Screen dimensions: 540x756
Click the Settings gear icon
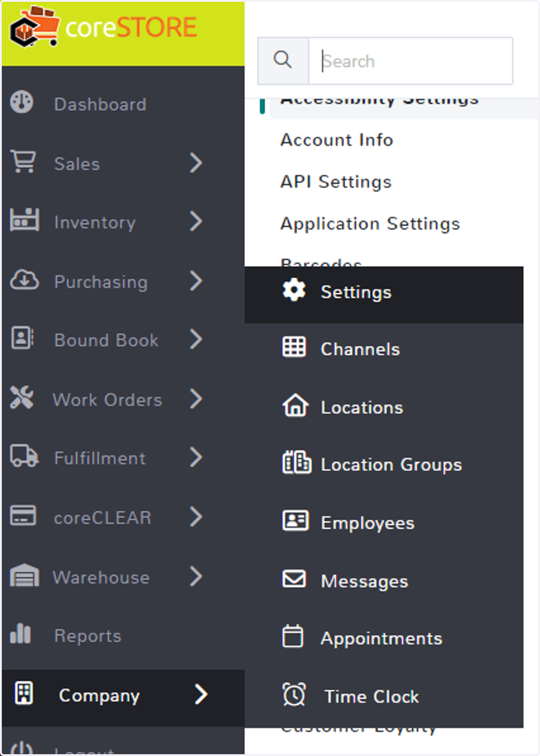point(294,290)
